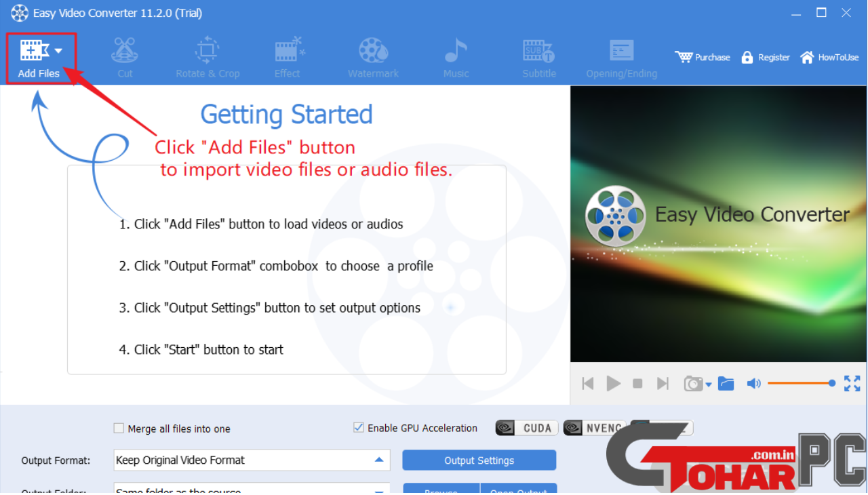Open the Effect tool
The width and height of the screenshot is (868, 495).
288,58
